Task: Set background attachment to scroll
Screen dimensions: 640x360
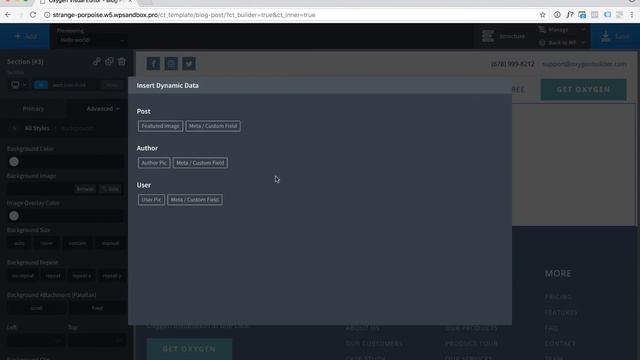Action: pyautogui.click(x=36, y=308)
